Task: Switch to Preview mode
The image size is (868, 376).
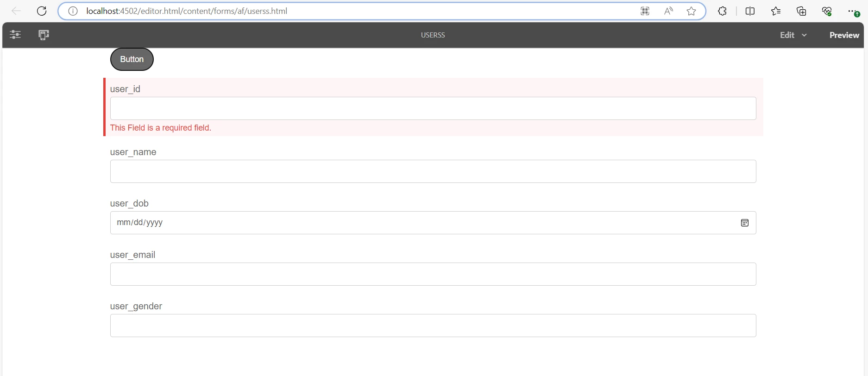Action: tap(844, 35)
